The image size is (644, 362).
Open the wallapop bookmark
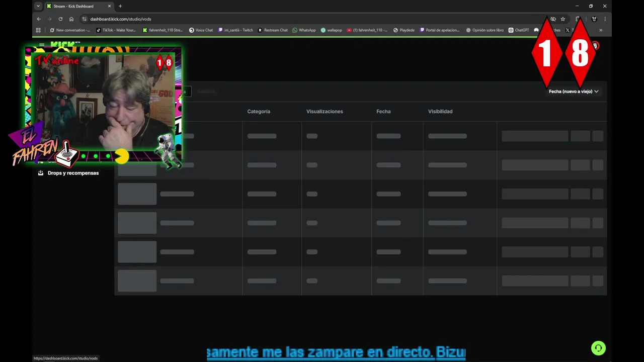click(331, 30)
